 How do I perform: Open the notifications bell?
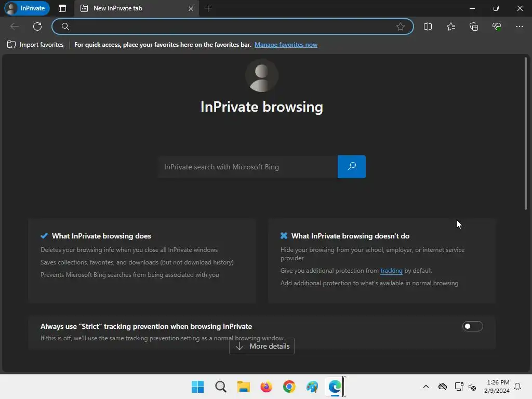pos(518,387)
